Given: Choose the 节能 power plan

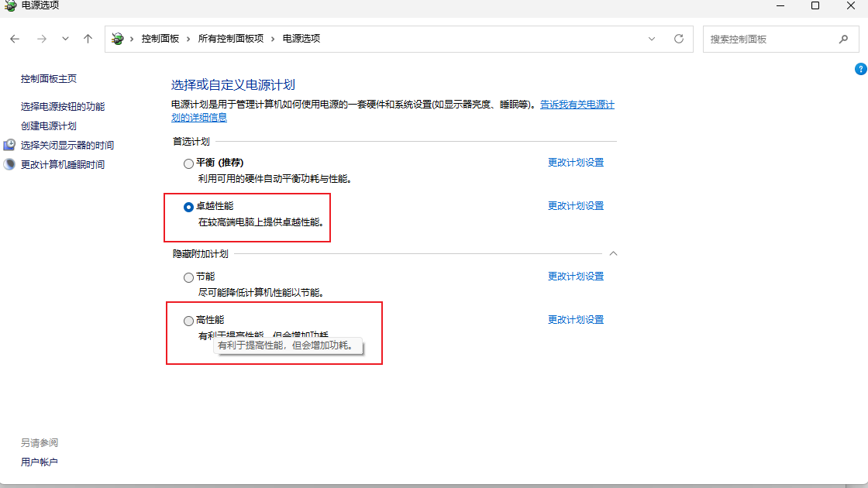Looking at the screenshot, I should point(188,277).
